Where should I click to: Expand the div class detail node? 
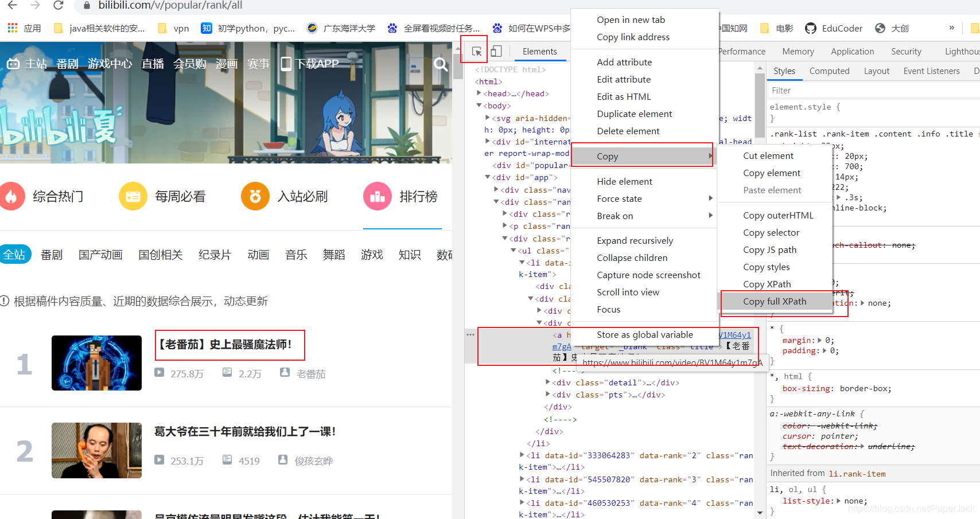547,383
